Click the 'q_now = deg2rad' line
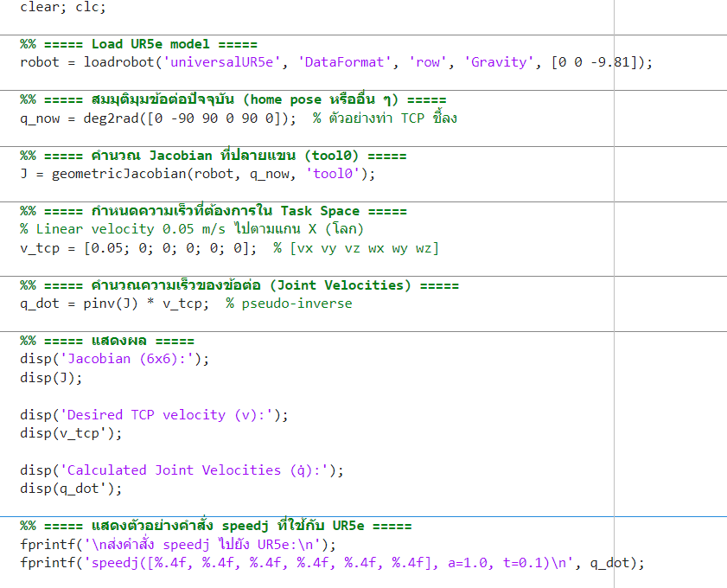Image resolution: width=727 pixels, height=588 pixels. 158,118
